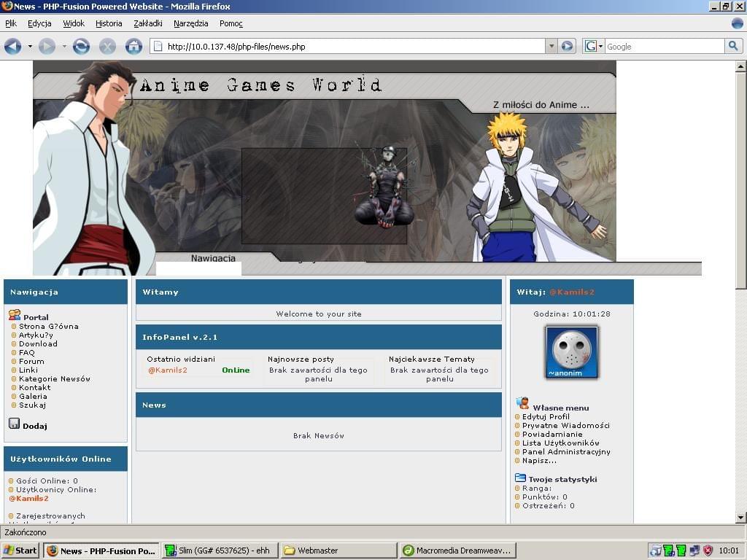Open the Windows Start button
Image resolution: width=747 pixels, height=560 pixels.
pyautogui.click(x=20, y=551)
